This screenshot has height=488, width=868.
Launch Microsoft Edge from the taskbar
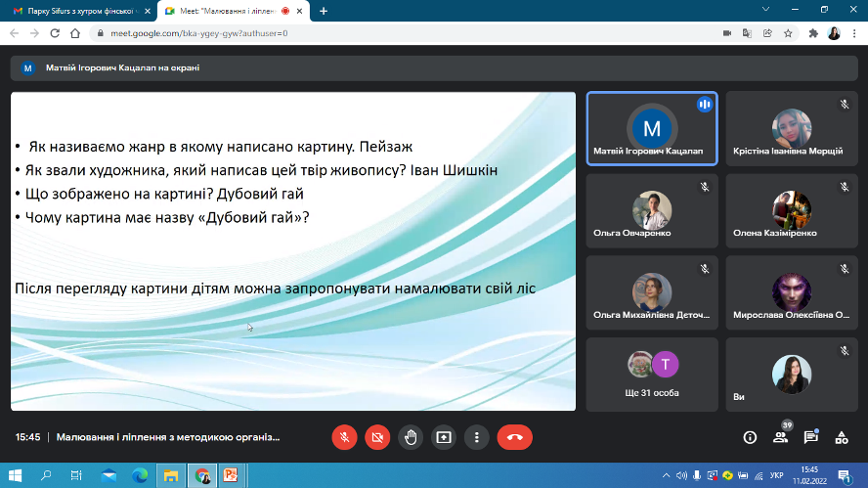click(140, 475)
